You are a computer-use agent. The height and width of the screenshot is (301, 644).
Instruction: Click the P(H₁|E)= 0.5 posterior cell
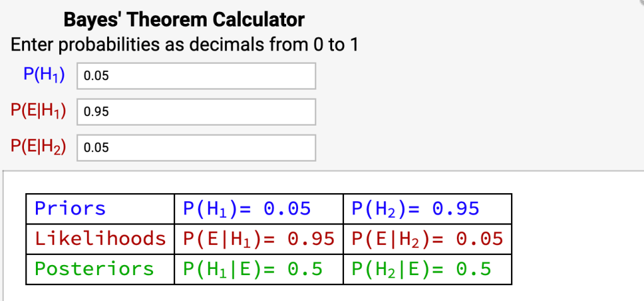[257, 269]
